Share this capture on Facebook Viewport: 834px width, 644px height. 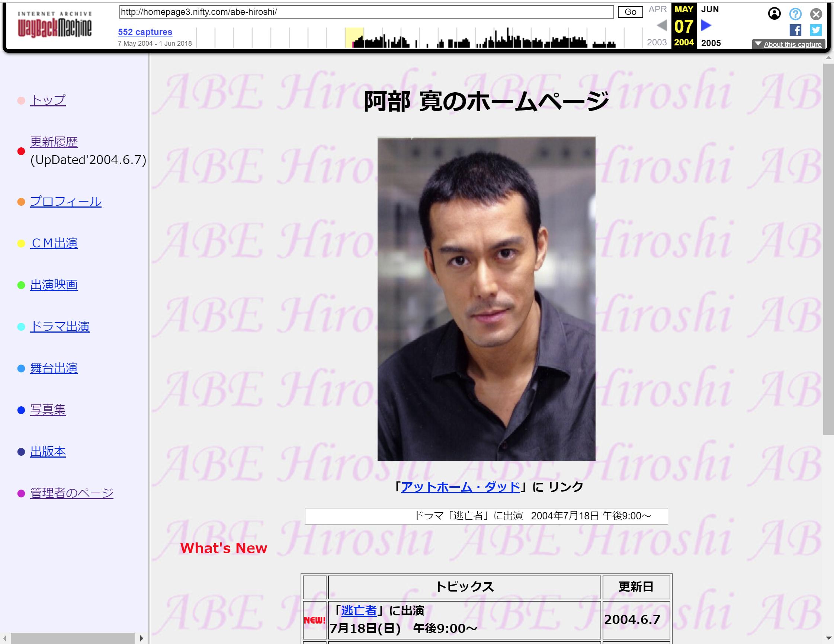[x=795, y=30]
